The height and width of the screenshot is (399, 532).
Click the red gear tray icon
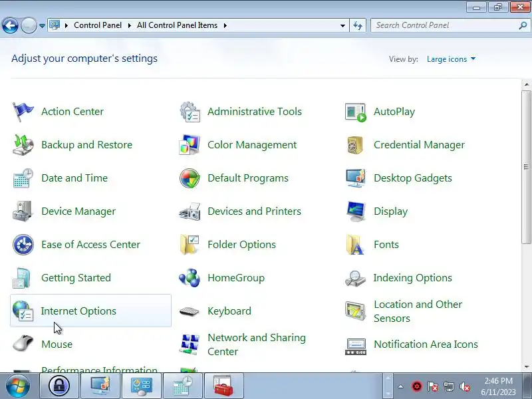[x=417, y=386]
